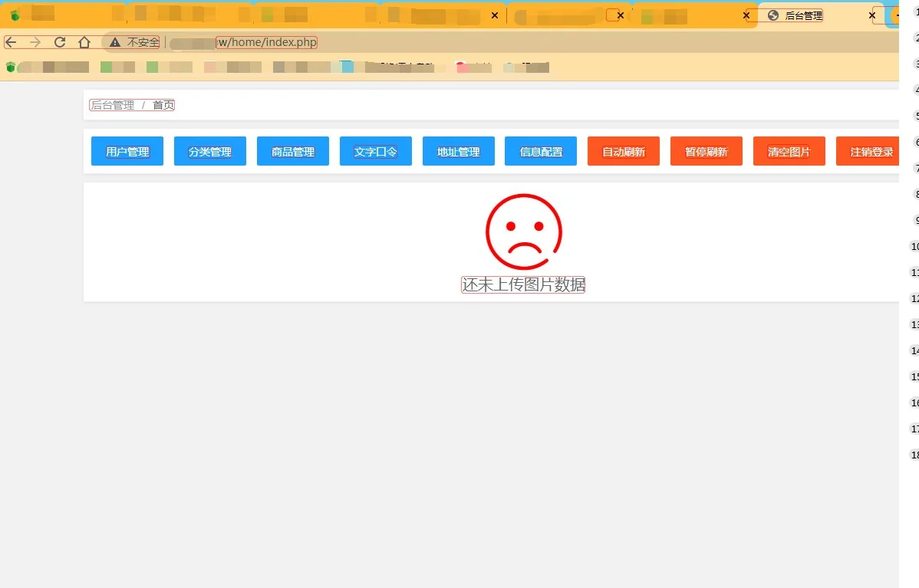The height and width of the screenshot is (588, 919).
Task: Click the 不安全 security warning indicator
Action: 134,42
